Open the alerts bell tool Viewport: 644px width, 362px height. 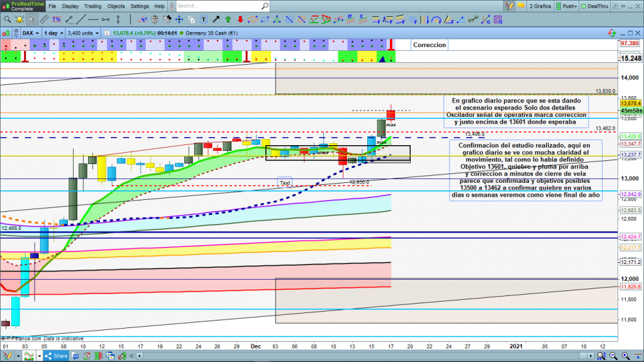coord(18,19)
